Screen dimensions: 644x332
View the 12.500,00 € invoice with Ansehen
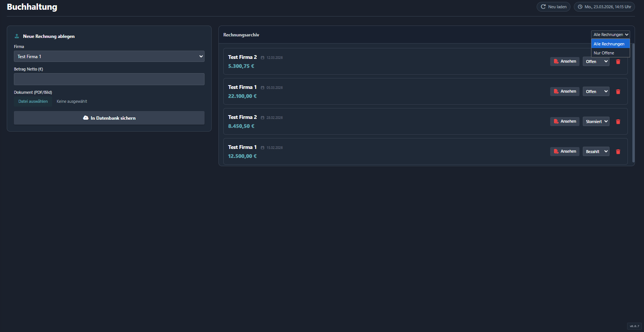[x=564, y=152]
